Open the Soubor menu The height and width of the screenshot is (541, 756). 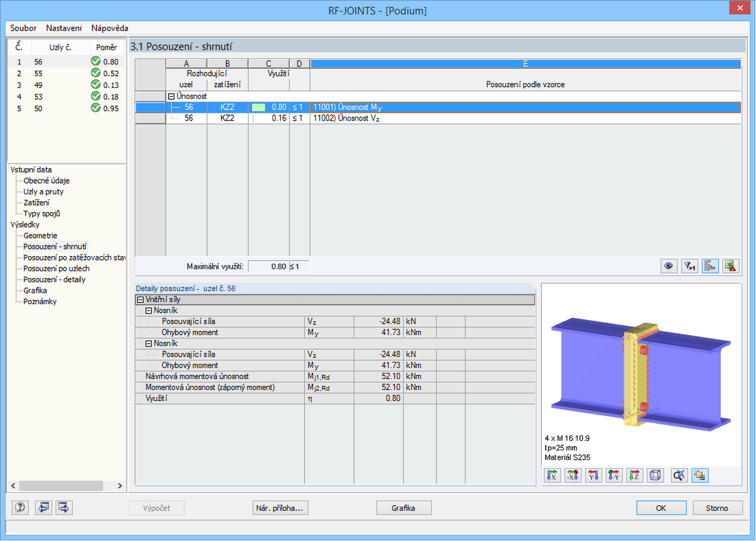[23, 28]
